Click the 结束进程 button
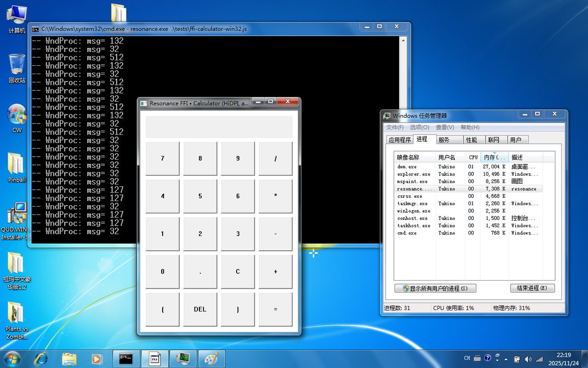Screen dimensions: 588x368 click(x=532, y=288)
